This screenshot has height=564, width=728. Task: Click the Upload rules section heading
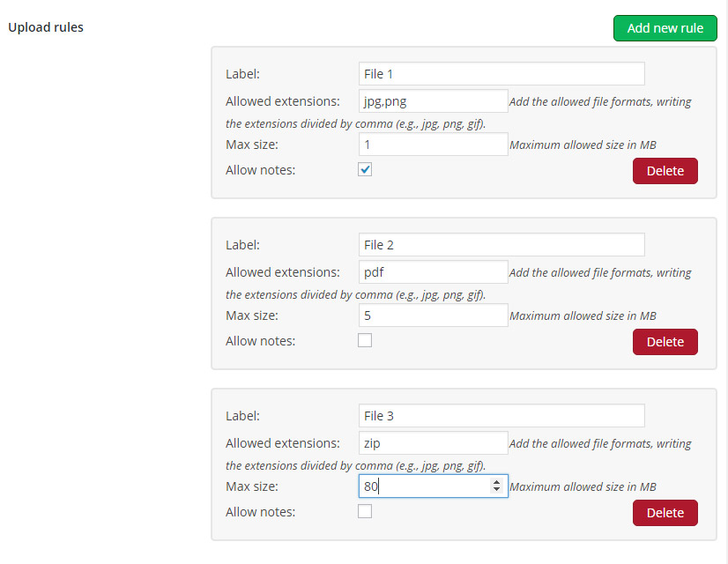pyautogui.click(x=46, y=27)
